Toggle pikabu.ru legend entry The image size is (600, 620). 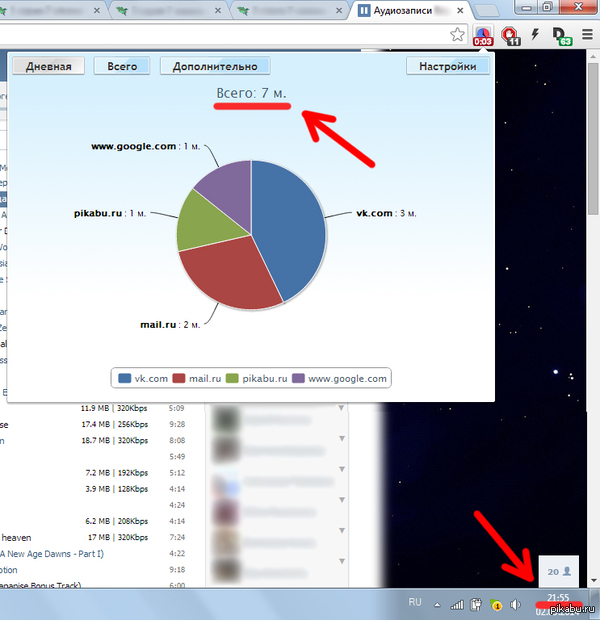pyautogui.click(x=256, y=378)
